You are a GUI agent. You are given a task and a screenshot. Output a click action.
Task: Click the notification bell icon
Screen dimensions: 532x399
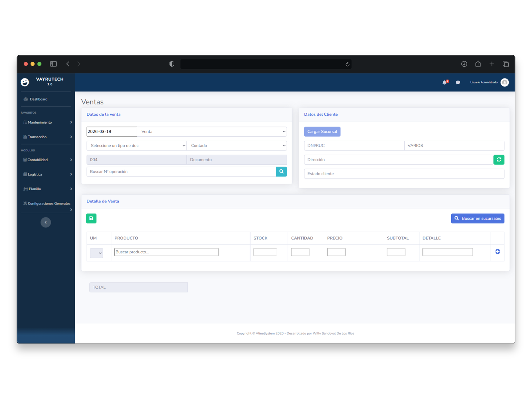point(445,82)
